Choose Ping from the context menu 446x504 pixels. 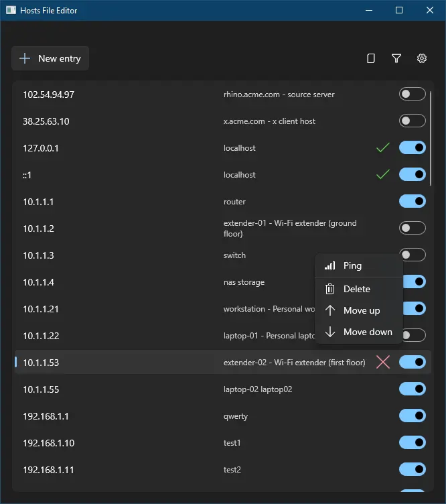pyautogui.click(x=359, y=266)
